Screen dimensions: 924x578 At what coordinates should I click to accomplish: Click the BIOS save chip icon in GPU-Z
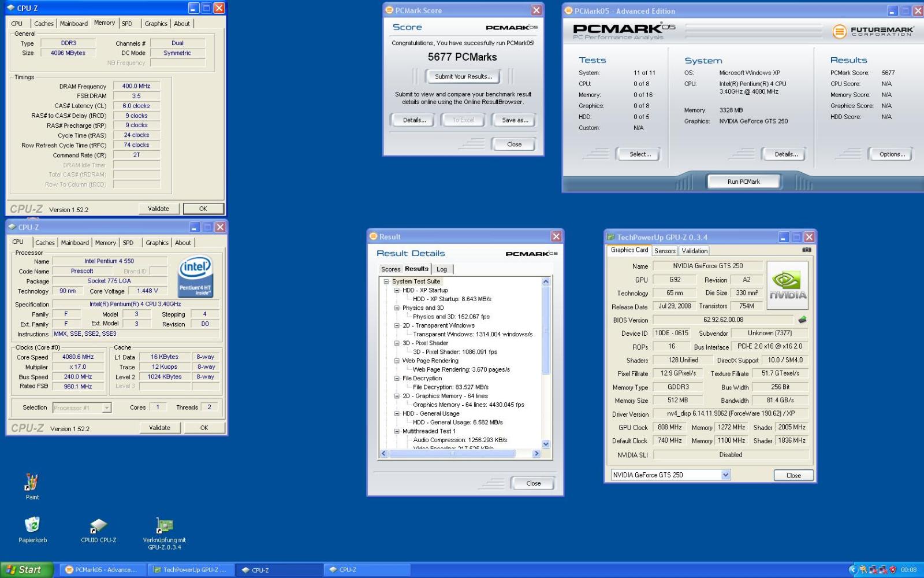pyautogui.click(x=802, y=320)
